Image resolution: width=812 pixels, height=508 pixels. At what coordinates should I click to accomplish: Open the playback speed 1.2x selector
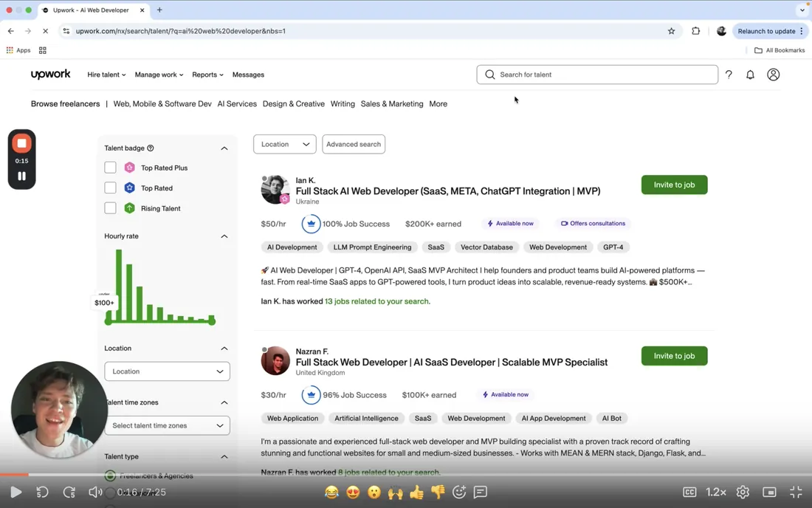(x=716, y=492)
